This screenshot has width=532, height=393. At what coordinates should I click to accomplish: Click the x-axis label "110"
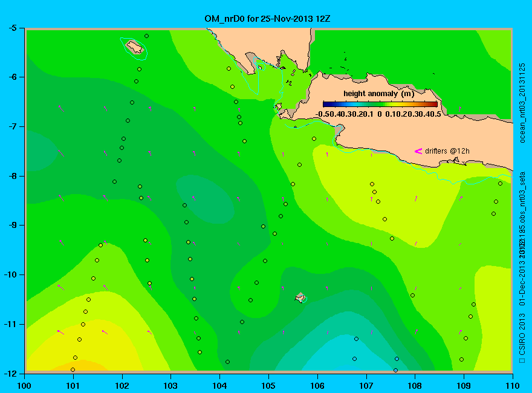[x=513, y=386]
